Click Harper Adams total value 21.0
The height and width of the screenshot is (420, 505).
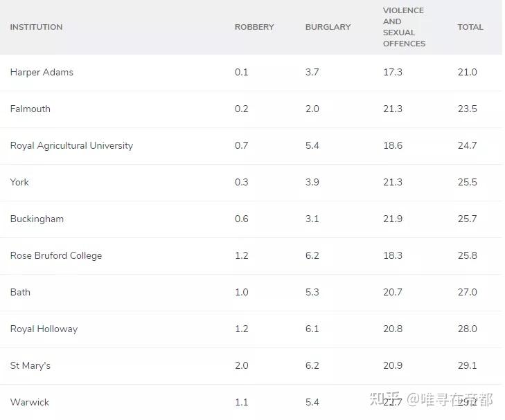(467, 72)
